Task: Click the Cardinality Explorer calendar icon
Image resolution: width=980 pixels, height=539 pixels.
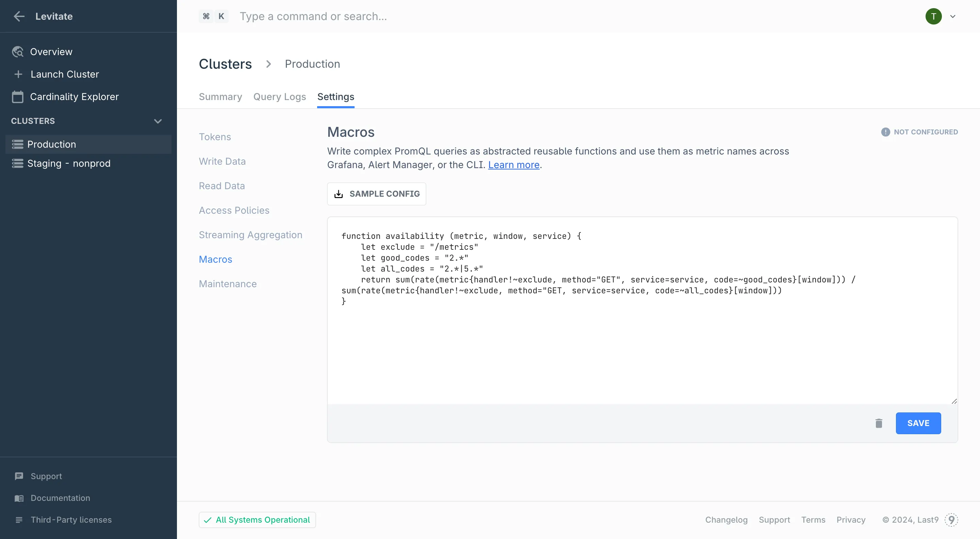Action: (x=17, y=97)
